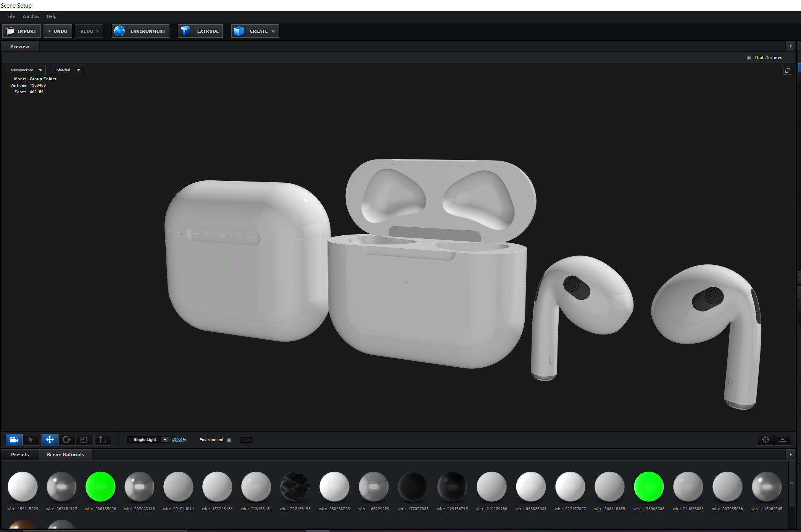This screenshot has width=801, height=532.
Task: Activate the camera navigation tool
Action: pos(14,440)
